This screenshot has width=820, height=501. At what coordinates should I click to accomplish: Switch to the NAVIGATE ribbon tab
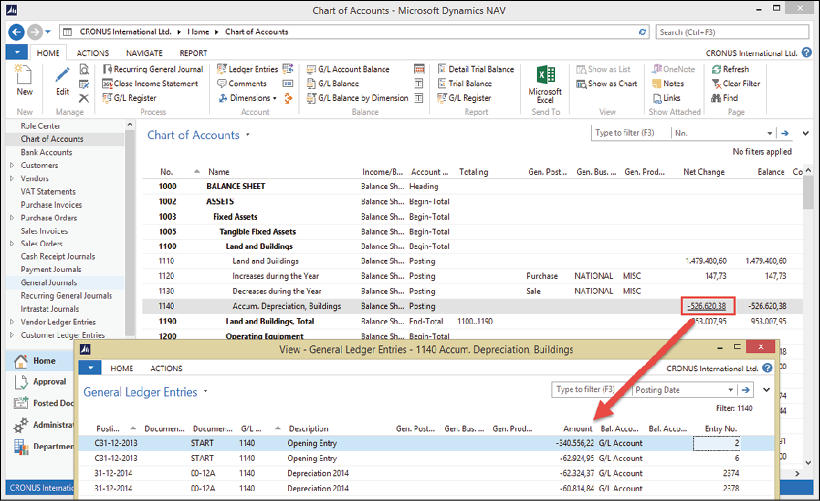click(x=144, y=53)
